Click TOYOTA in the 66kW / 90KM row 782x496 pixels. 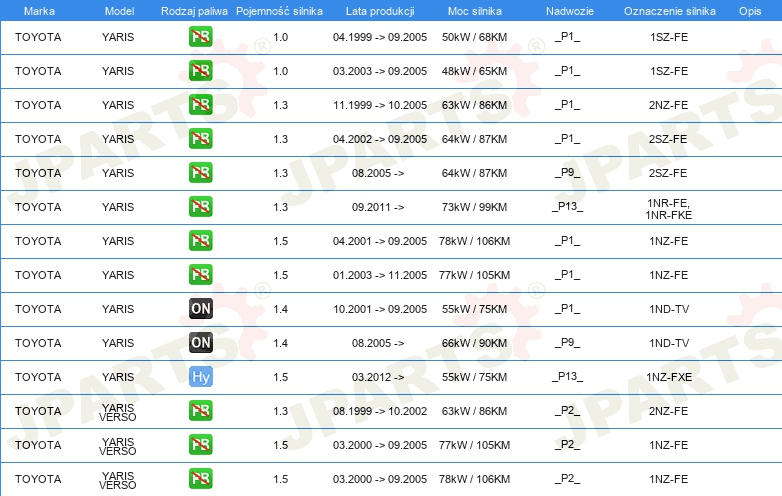38,343
